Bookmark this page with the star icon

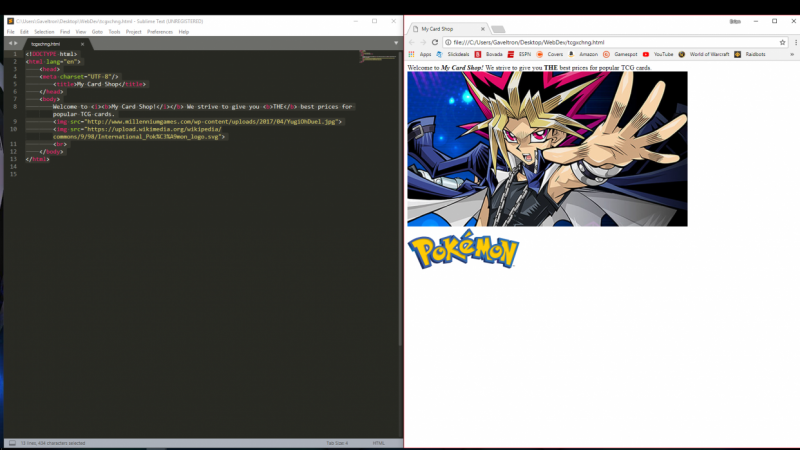click(x=782, y=42)
